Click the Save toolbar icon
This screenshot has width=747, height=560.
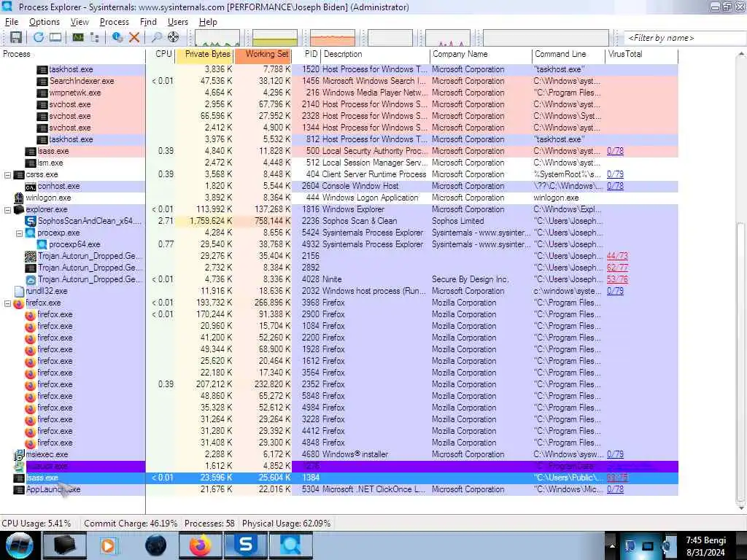point(16,37)
